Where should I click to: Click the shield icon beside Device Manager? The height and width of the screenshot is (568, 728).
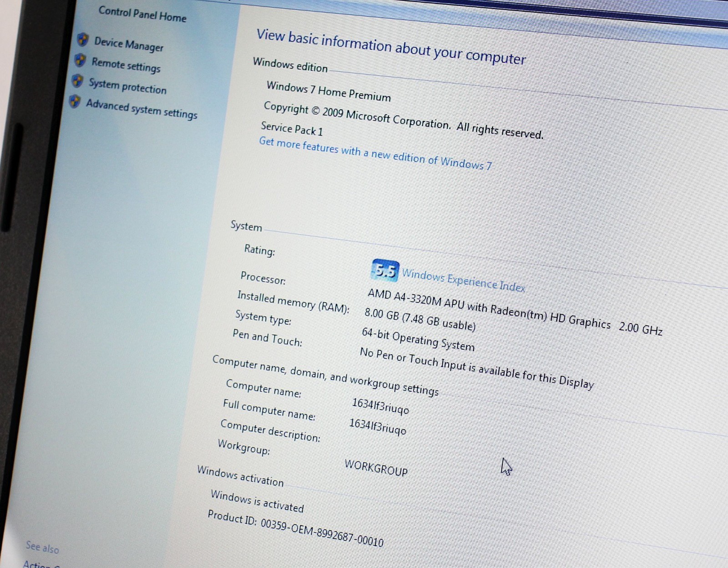point(83,40)
